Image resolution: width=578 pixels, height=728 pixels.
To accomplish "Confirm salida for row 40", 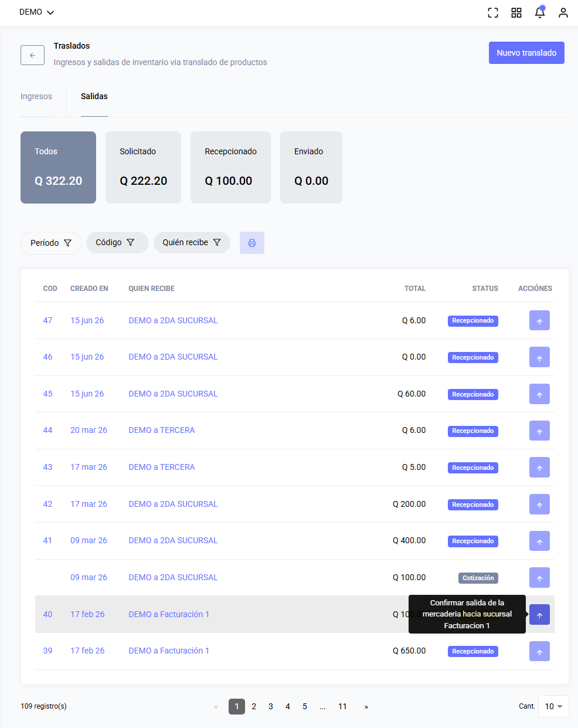I will pos(539,615).
